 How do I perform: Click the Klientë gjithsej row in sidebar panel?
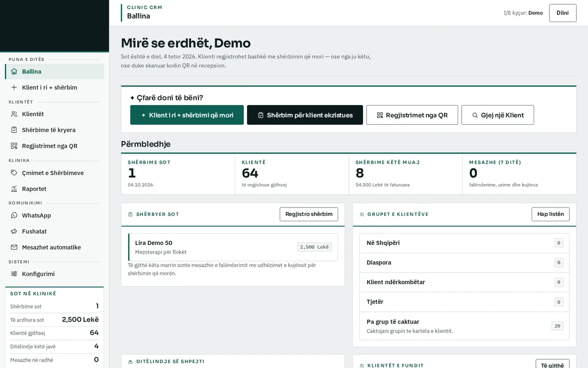point(54,333)
